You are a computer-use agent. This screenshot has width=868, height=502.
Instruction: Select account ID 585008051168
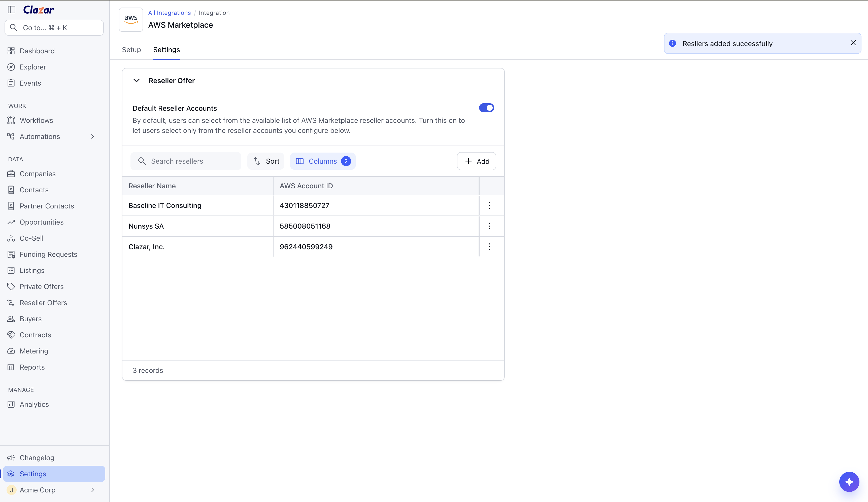305,226
